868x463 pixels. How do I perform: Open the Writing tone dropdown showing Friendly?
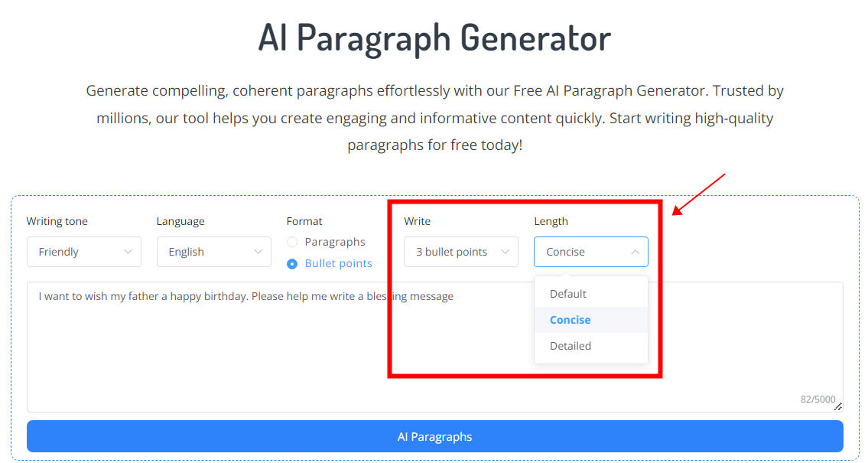pos(84,252)
